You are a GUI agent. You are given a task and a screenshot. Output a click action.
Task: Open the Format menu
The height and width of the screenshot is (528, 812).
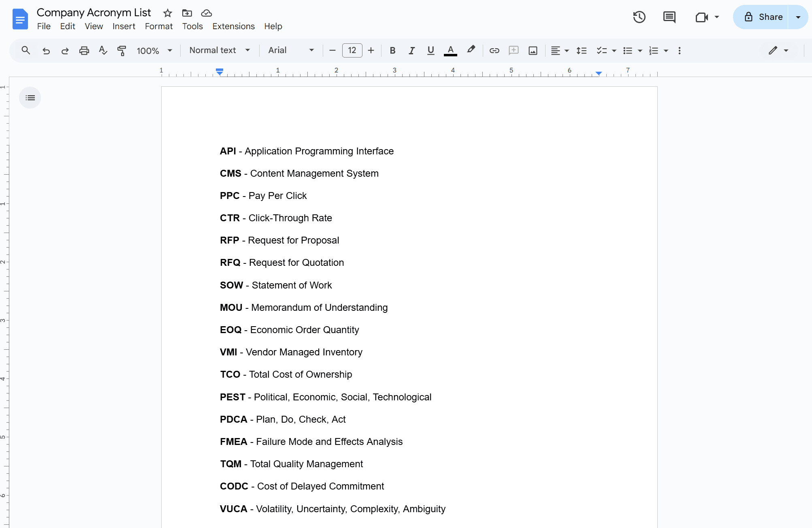point(158,26)
